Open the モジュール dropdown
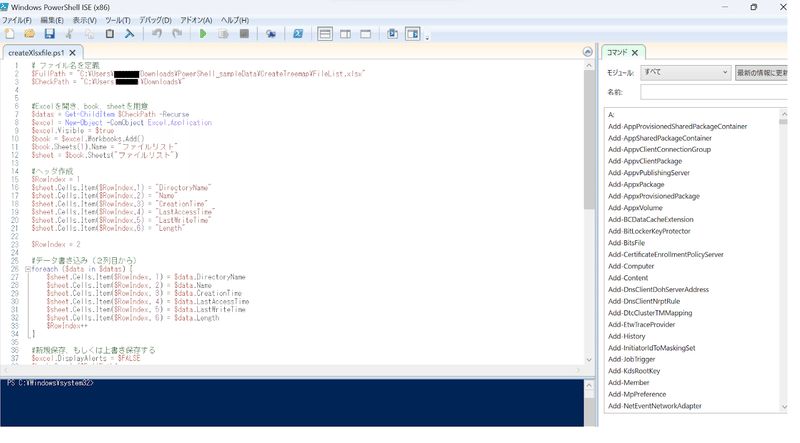800x443 pixels. [685, 72]
